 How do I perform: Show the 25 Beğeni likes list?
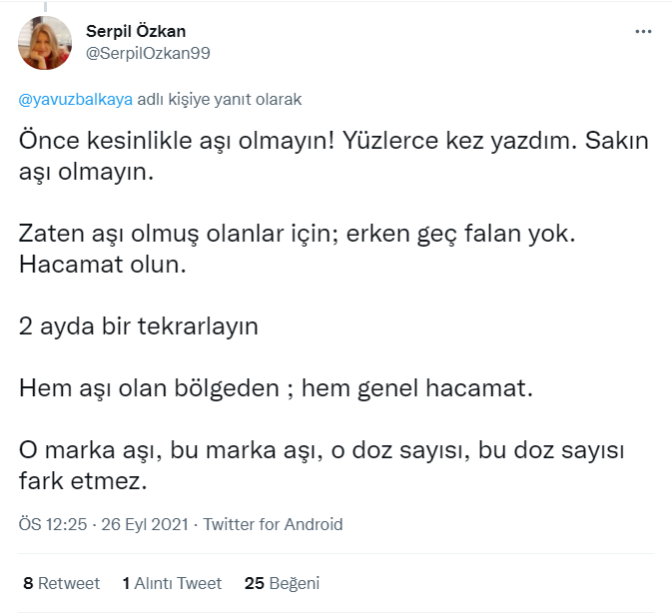click(282, 583)
